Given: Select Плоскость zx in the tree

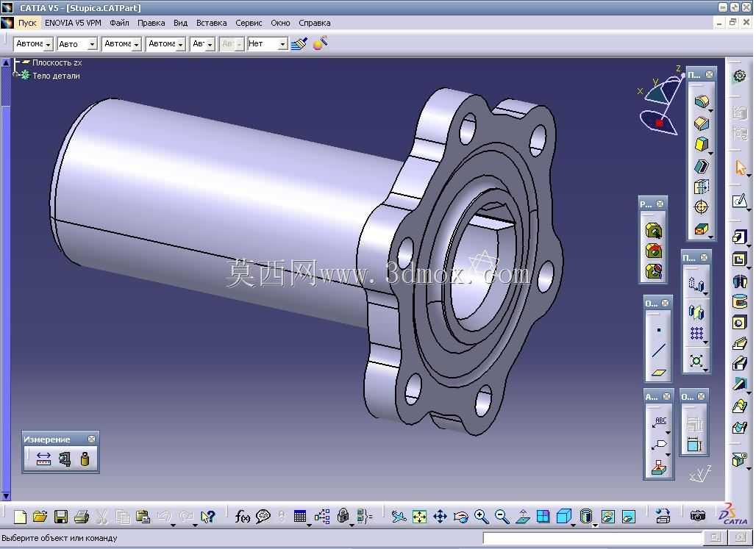Looking at the screenshot, I should click(x=57, y=62).
